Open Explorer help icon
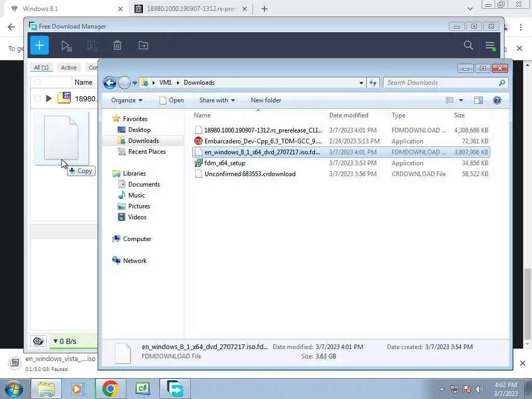 pos(497,100)
